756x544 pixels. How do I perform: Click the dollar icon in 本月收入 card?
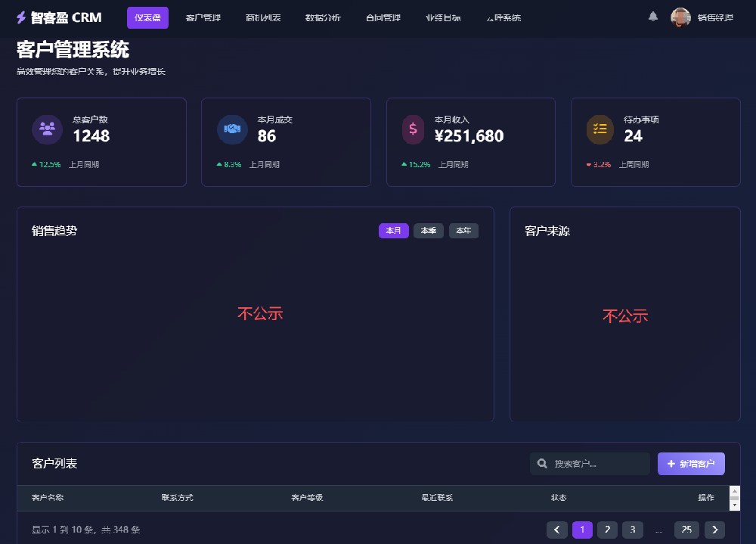coord(413,129)
